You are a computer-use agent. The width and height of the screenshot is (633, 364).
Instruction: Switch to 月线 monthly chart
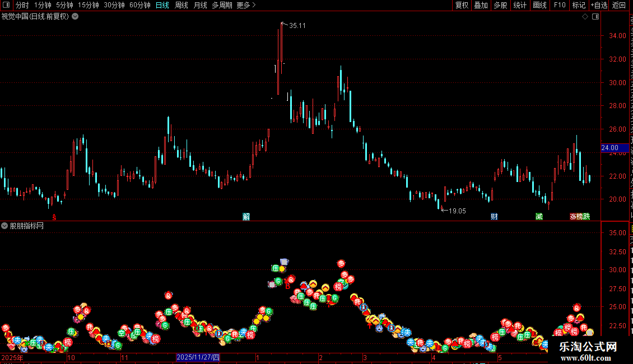click(200, 5)
